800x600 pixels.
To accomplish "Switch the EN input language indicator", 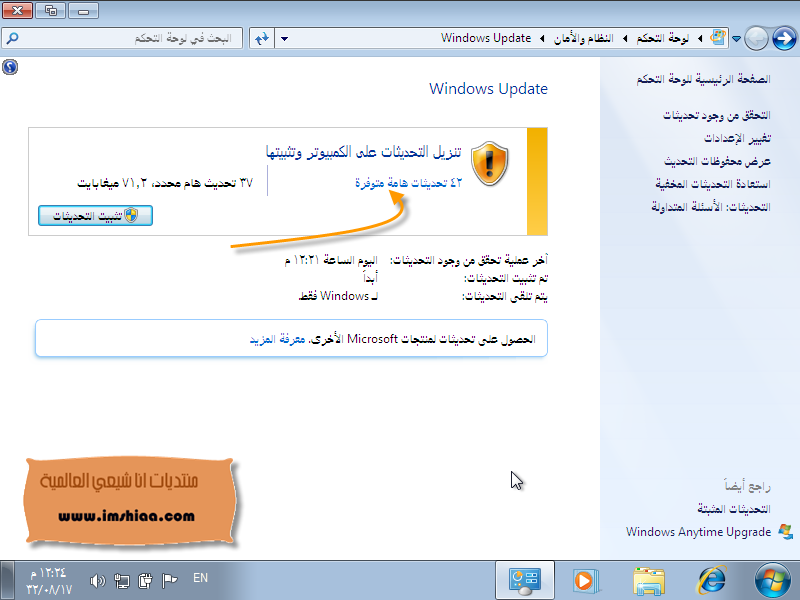I will (201, 578).
